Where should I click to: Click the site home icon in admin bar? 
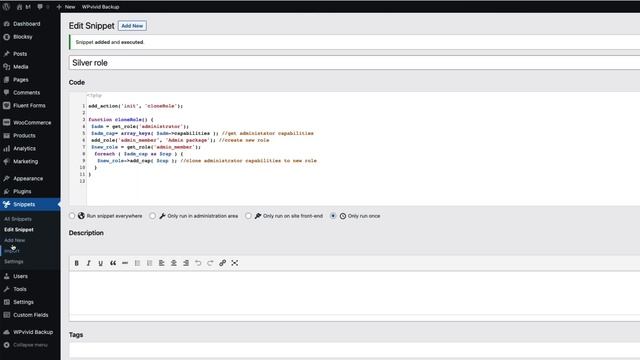point(19,7)
